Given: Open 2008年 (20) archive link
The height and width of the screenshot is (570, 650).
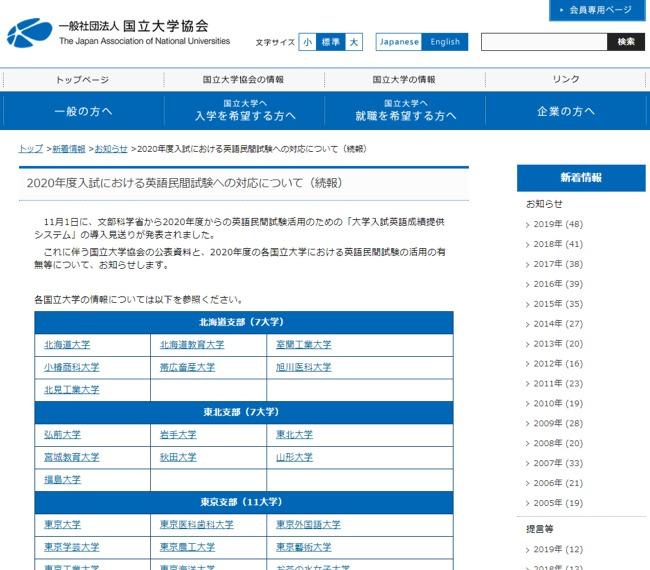Looking at the screenshot, I should tap(558, 443).
